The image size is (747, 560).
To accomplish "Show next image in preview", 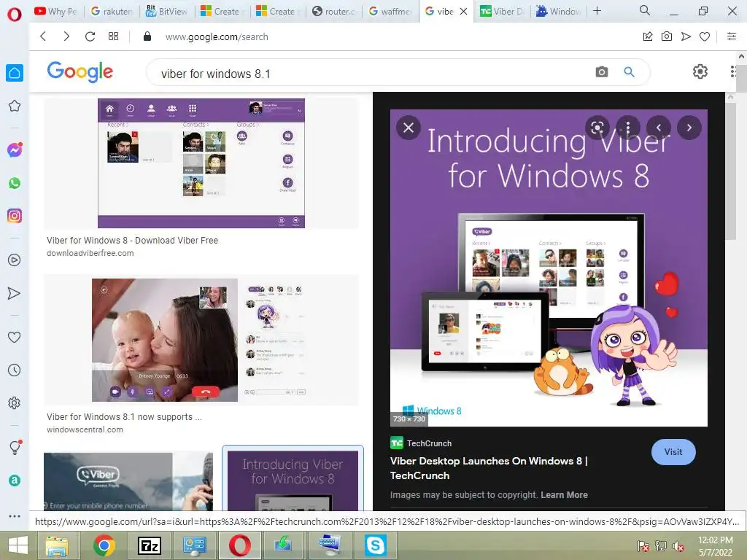I will click(x=689, y=128).
